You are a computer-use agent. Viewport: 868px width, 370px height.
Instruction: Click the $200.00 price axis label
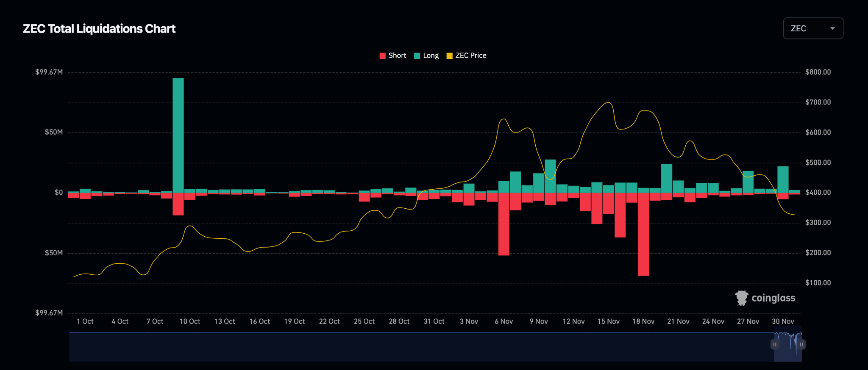coord(818,253)
